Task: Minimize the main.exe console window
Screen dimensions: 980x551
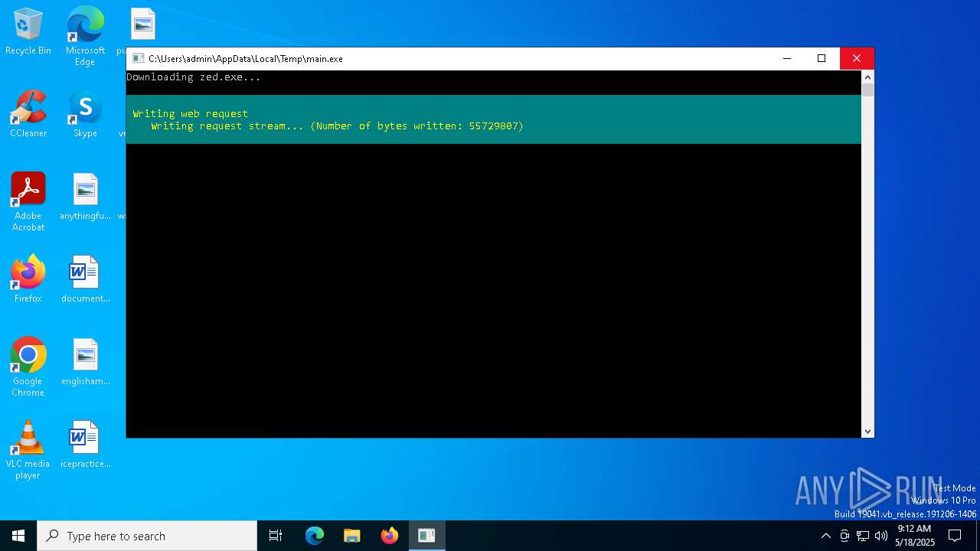Action: (x=787, y=58)
